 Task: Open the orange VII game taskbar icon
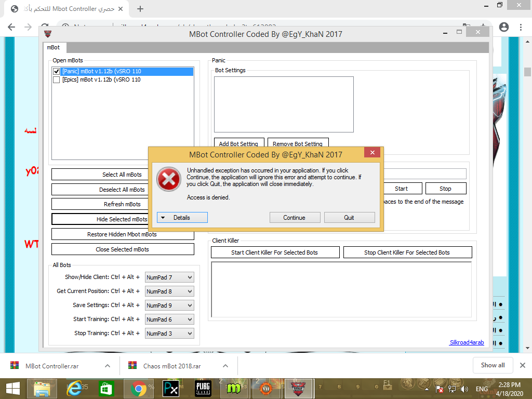[265, 389]
